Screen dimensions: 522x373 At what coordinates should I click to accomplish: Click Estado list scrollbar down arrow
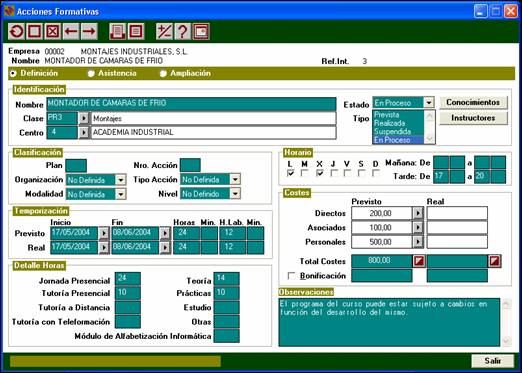coord(430,138)
